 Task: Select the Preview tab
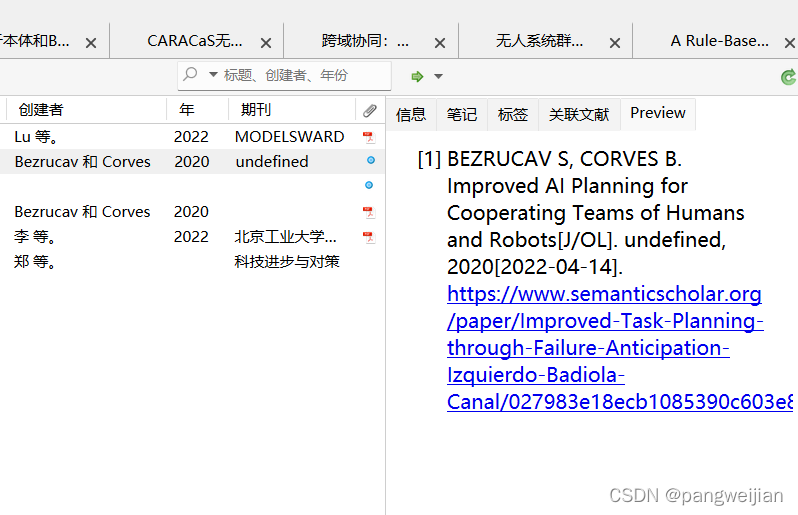pyautogui.click(x=658, y=113)
